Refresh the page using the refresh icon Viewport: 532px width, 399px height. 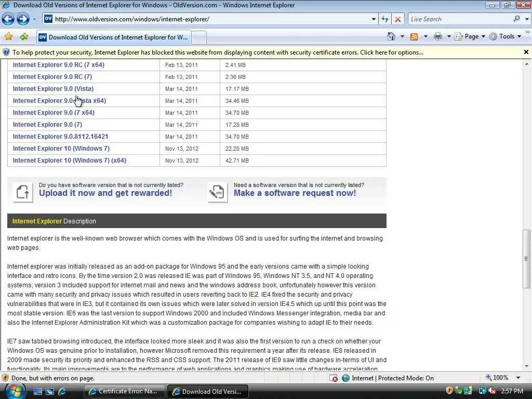[x=385, y=19]
